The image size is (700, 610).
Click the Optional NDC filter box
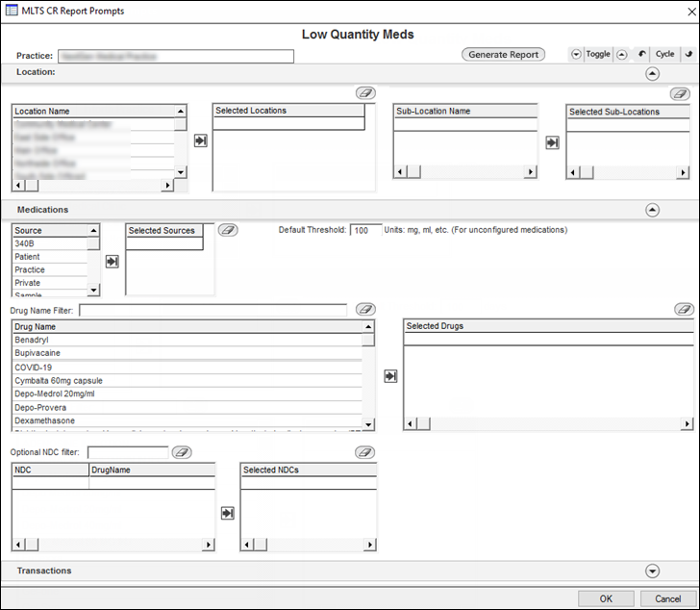tap(128, 452)
